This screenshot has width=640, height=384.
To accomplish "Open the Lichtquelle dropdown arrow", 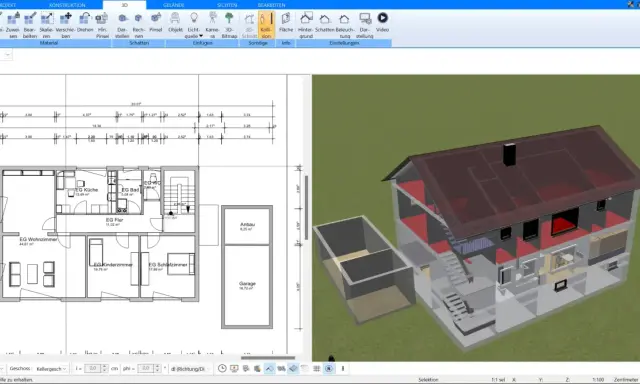I will 201,36.
